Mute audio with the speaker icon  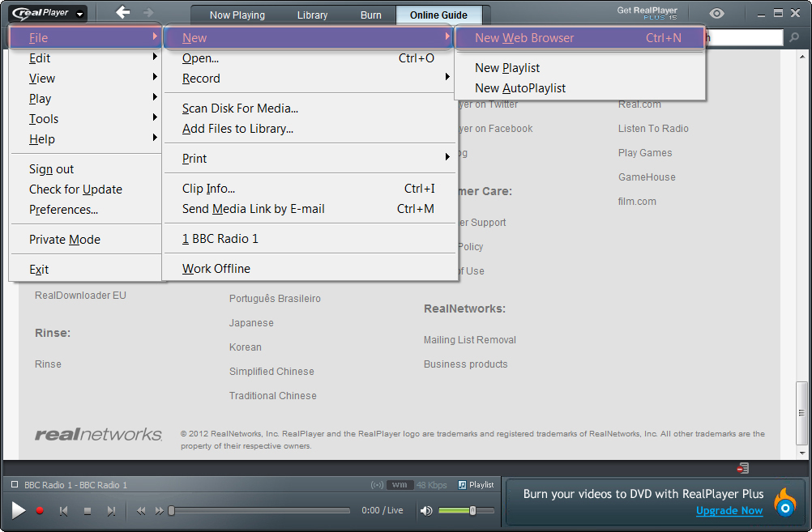426,511
